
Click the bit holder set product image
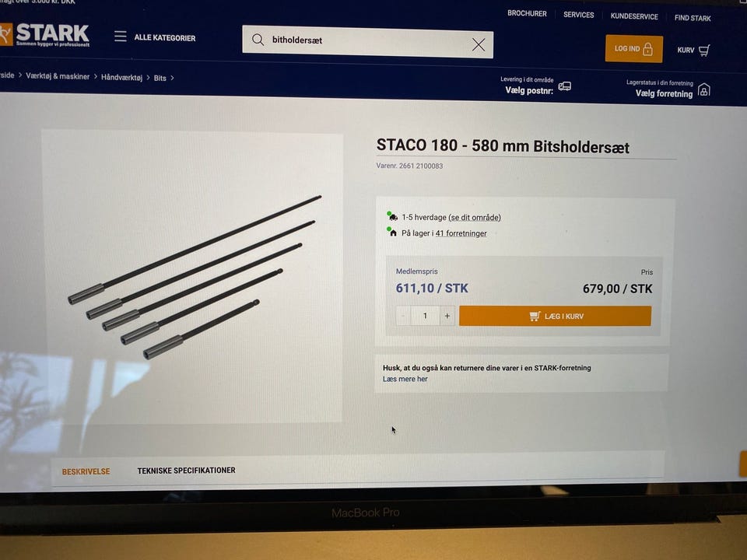coord(191,277)
